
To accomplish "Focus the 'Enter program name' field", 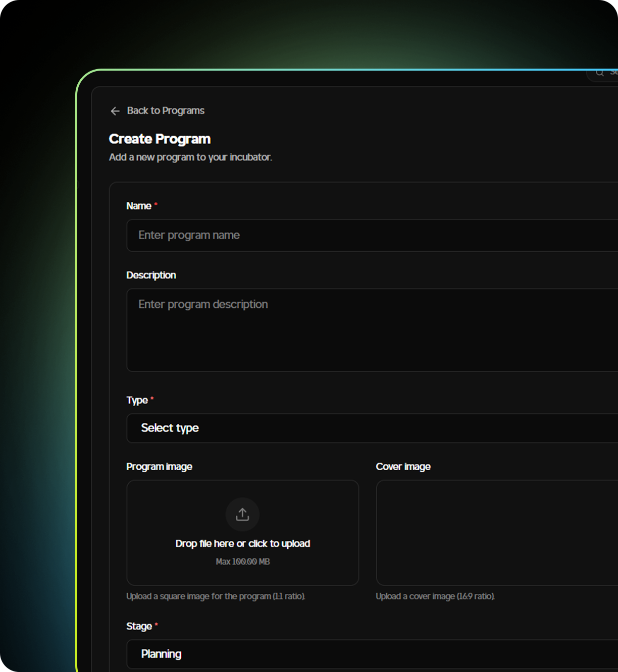I will (372, 235).
